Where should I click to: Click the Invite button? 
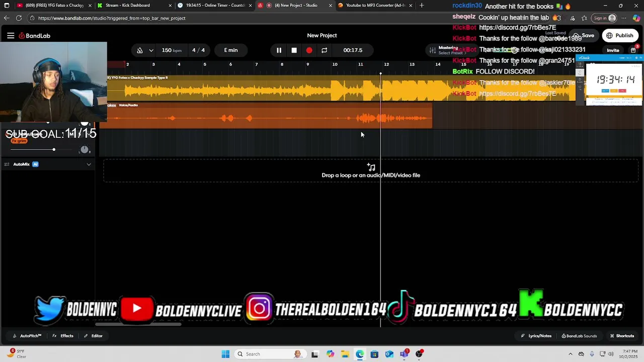613,50
